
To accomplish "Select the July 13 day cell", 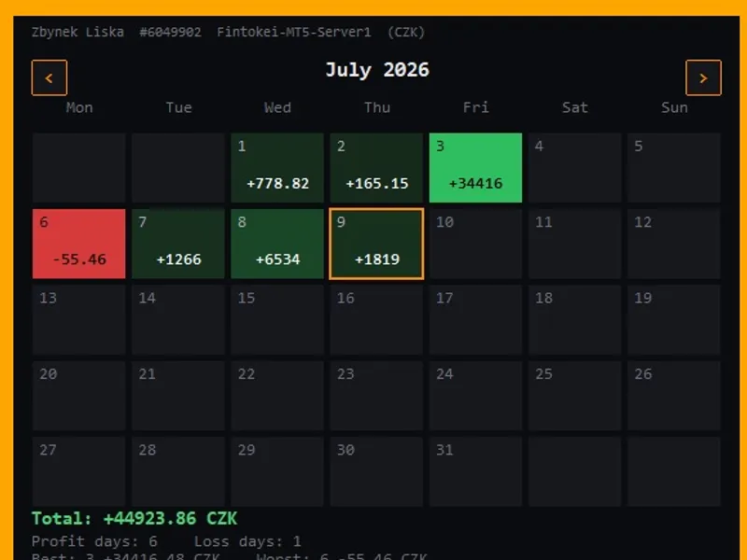I will pyautogui.click(x=79, y=320).
